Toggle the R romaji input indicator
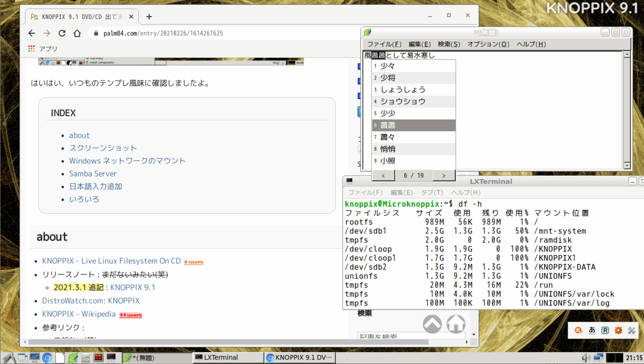Viewport: 644px width, 364px height. point(605,330)
